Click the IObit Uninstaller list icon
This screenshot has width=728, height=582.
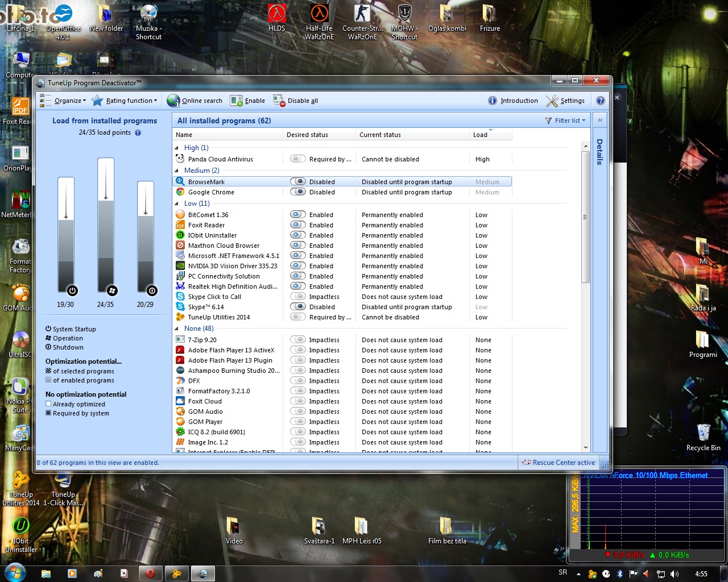click(x=180, y=235)
